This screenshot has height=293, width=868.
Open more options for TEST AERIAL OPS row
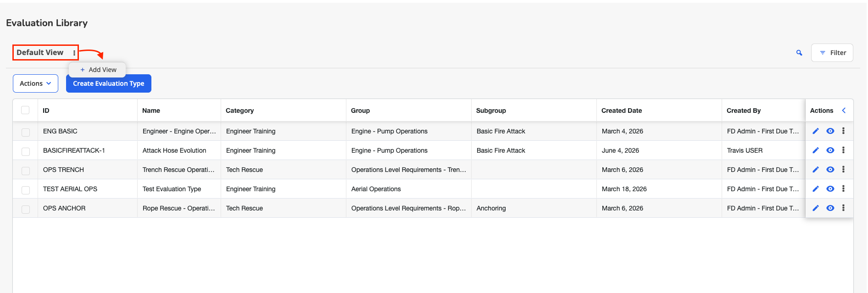843,189
